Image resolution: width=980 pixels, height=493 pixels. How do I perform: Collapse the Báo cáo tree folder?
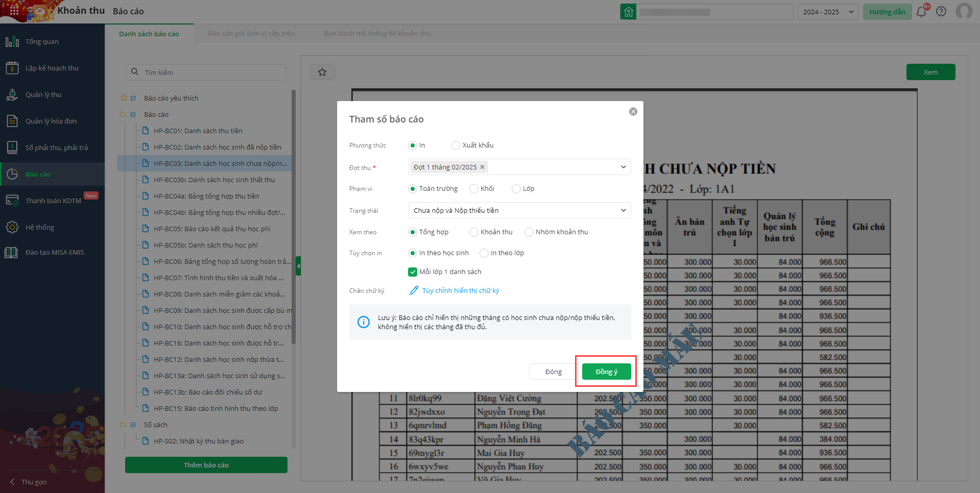tap(133, 114)
